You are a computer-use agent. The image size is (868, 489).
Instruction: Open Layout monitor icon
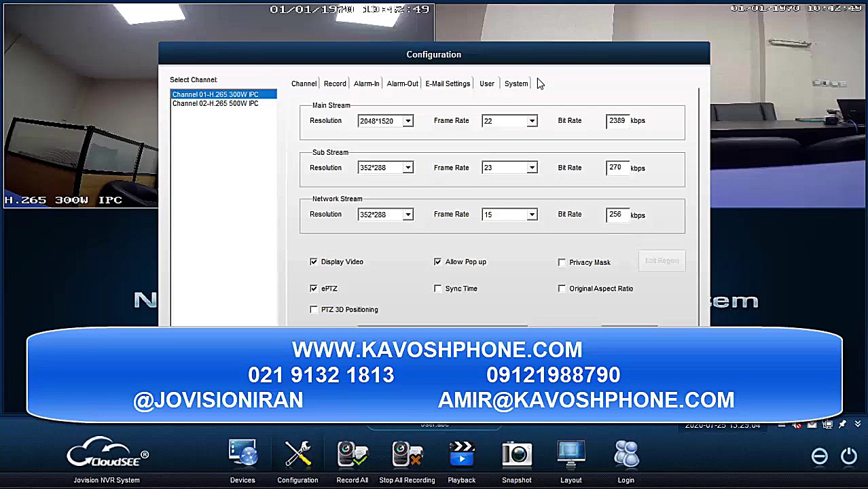[571, 454]
